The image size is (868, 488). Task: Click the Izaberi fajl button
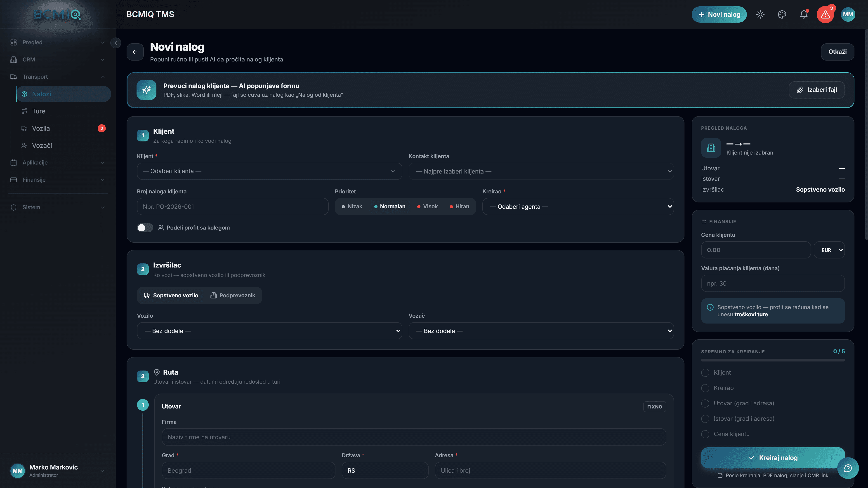(816, 90)
